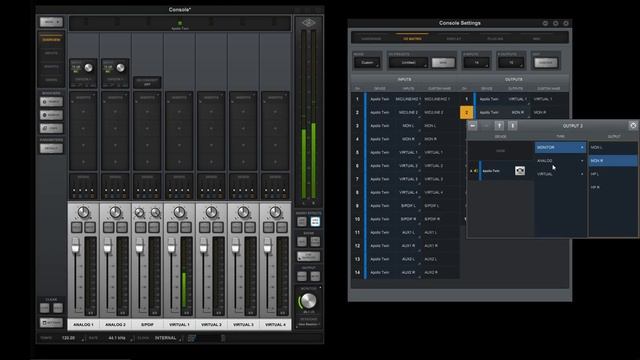Click the Universal Audio logo above the meters
640x360 pixels.
pyautogui.click(x=309, y=23)
